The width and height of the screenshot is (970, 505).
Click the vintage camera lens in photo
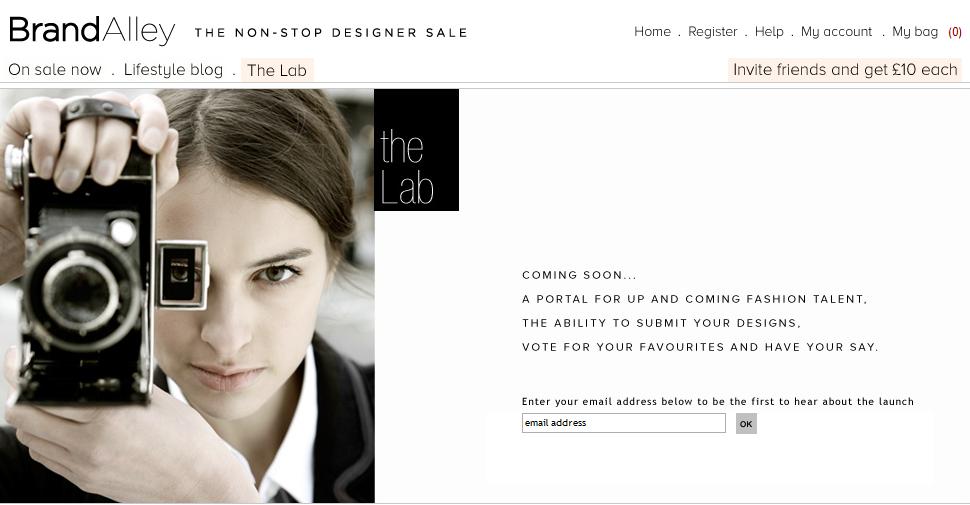81,291
